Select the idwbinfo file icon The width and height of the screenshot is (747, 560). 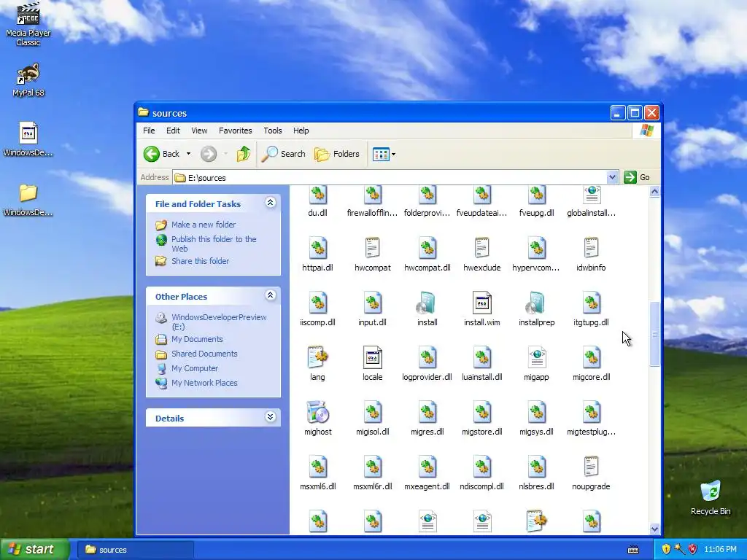pos(591,248)
